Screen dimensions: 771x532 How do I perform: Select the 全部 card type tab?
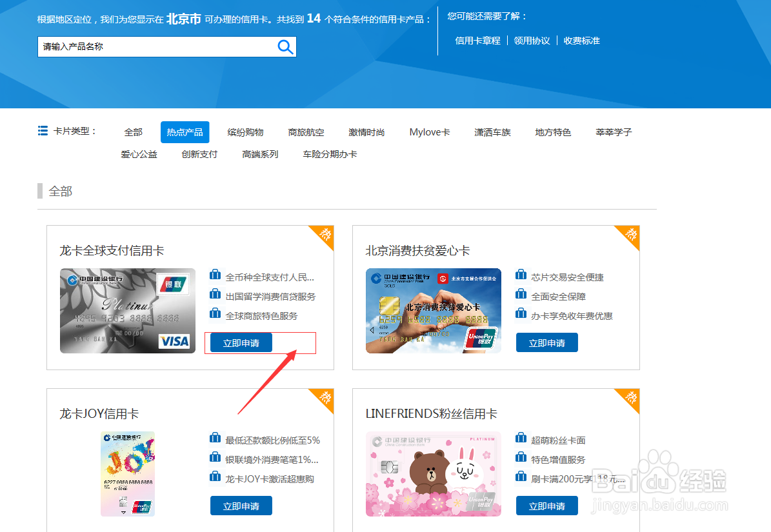click(x=134, y=132)
